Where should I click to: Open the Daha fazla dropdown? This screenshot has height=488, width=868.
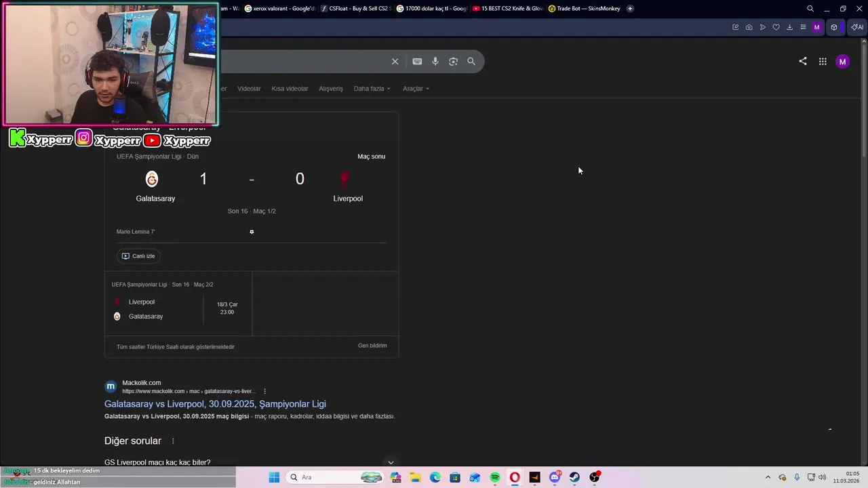click(x=372, y=89)
